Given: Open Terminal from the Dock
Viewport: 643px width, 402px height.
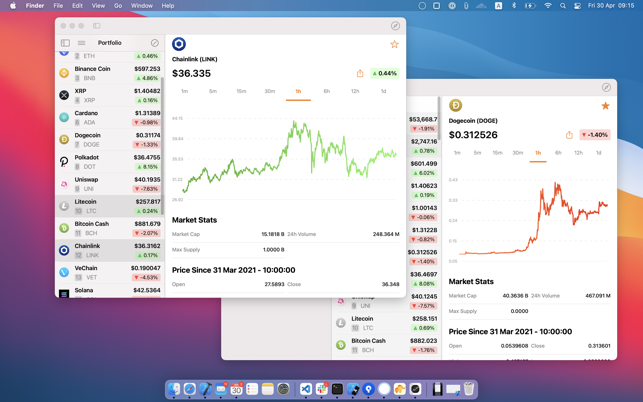Looking at the screenshot, I should click(337, 389).
